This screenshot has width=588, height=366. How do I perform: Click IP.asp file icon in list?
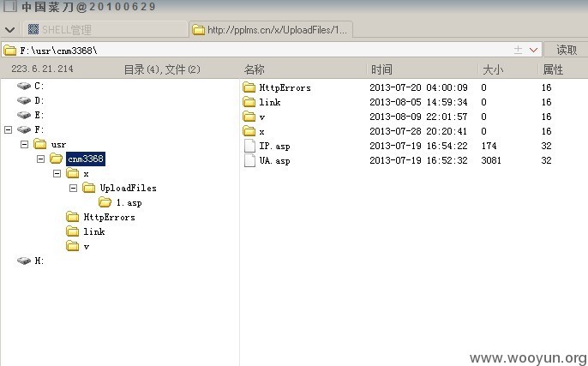[249, 146]
